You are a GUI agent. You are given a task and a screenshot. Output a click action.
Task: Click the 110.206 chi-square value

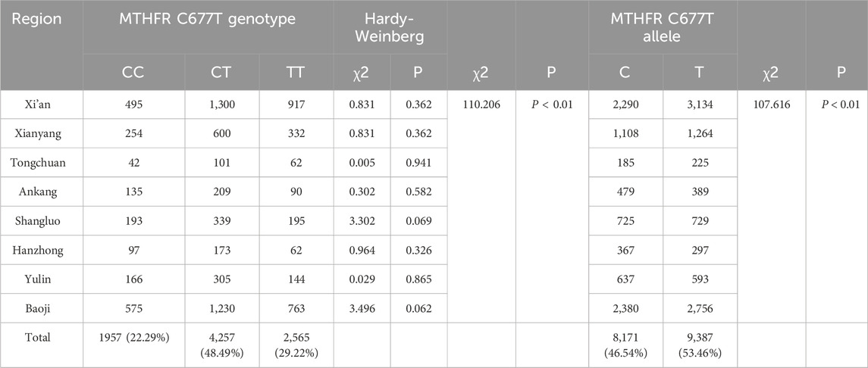[x=481, y=105]
